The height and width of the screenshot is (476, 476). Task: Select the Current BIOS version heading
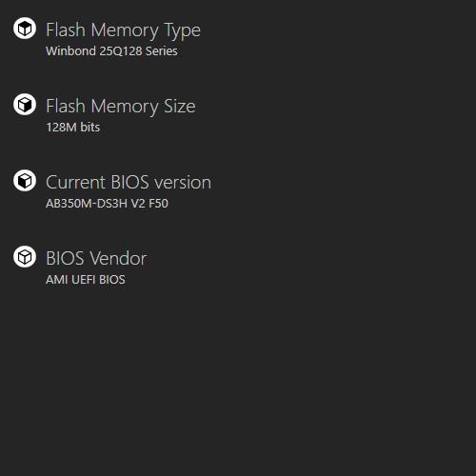(129, 183)
